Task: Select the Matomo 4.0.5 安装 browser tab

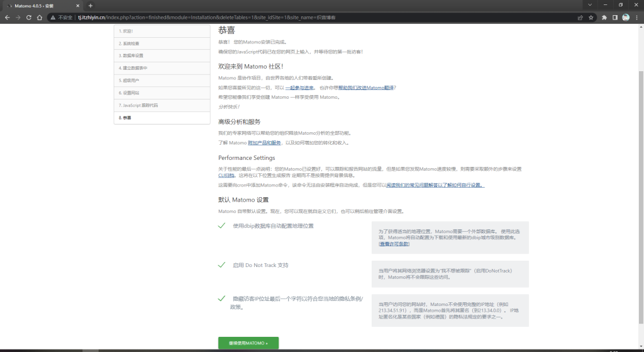Action: pos(43,6)
